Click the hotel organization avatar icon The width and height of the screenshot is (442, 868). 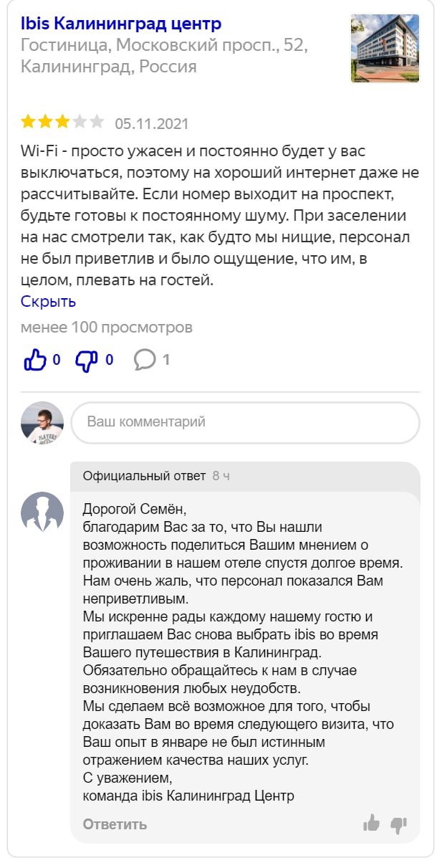pyautogui.click(x=42, y=512)
